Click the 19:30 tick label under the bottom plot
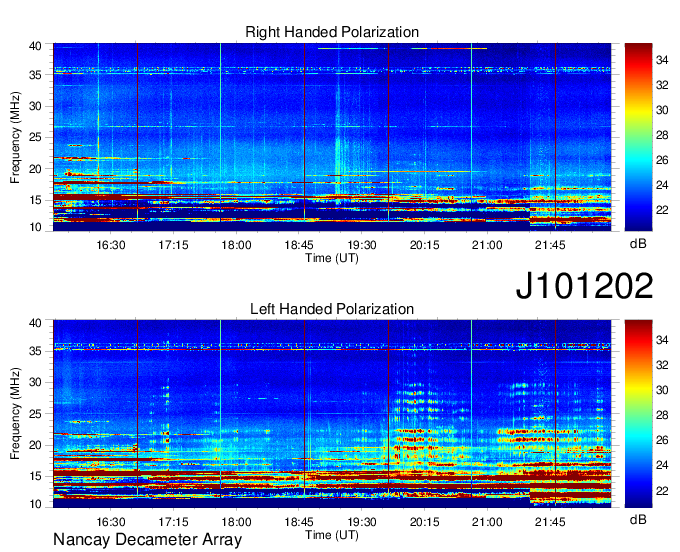This screenshot has height=552, width=680. (362, 522)
